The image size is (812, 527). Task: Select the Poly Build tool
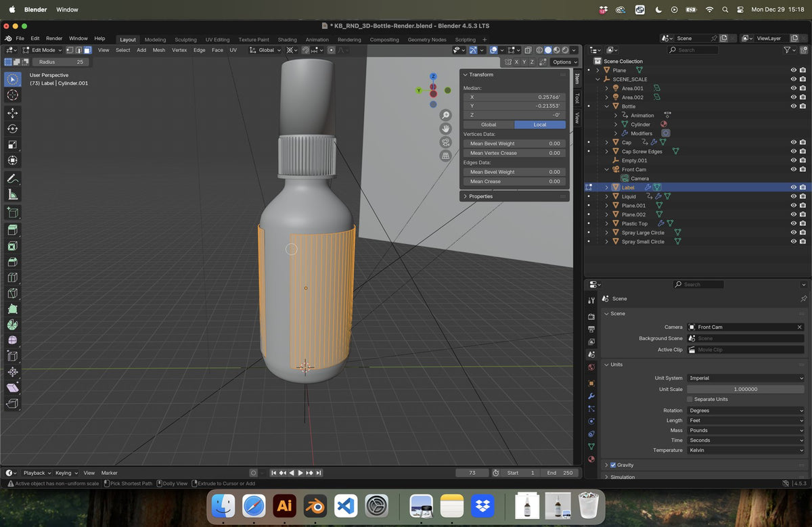[x=12, y=309]
